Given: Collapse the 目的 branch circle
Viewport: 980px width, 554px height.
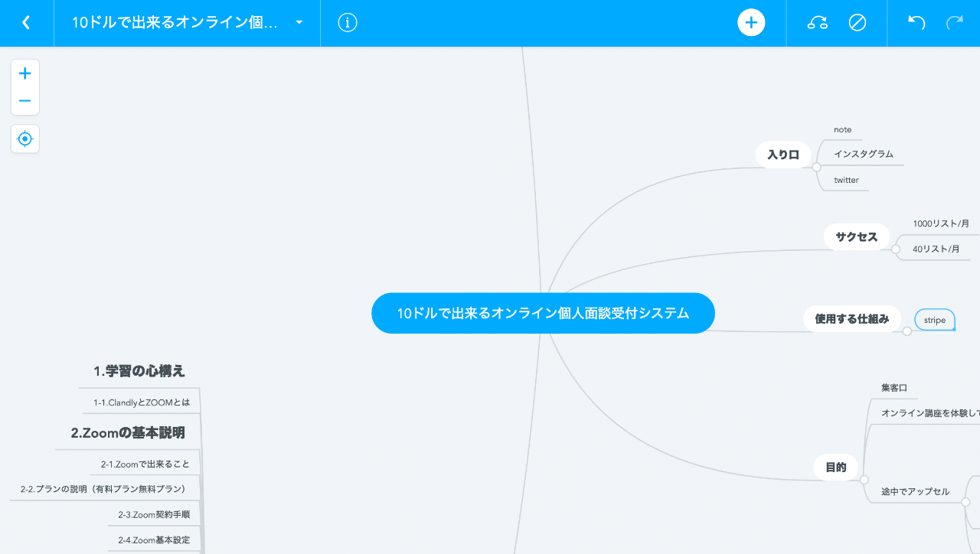Looking at the screenshot, I should click(864, 480).
